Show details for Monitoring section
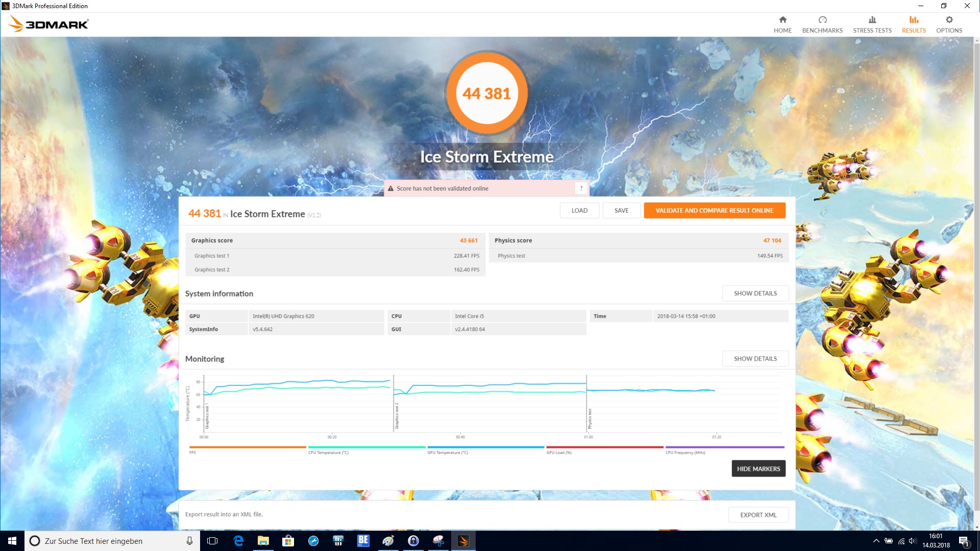Image resolution: width=980 pixels, height=551 pixels. click(x=755, y=359)
